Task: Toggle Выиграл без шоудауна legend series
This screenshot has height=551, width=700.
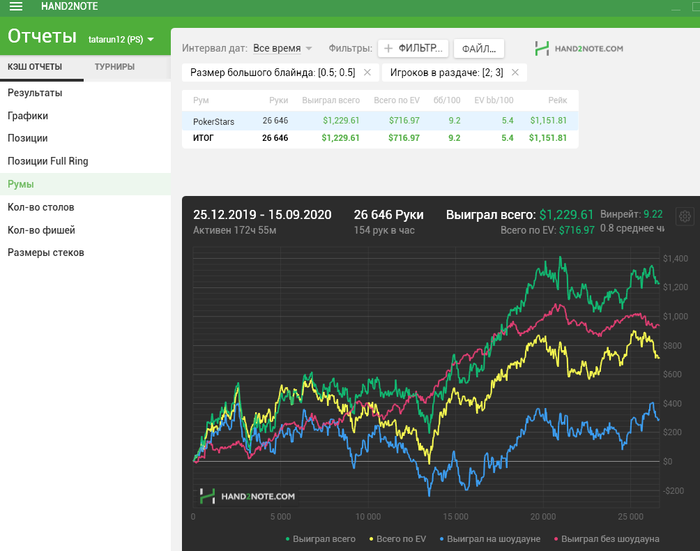Action: [x=606, y=539]
